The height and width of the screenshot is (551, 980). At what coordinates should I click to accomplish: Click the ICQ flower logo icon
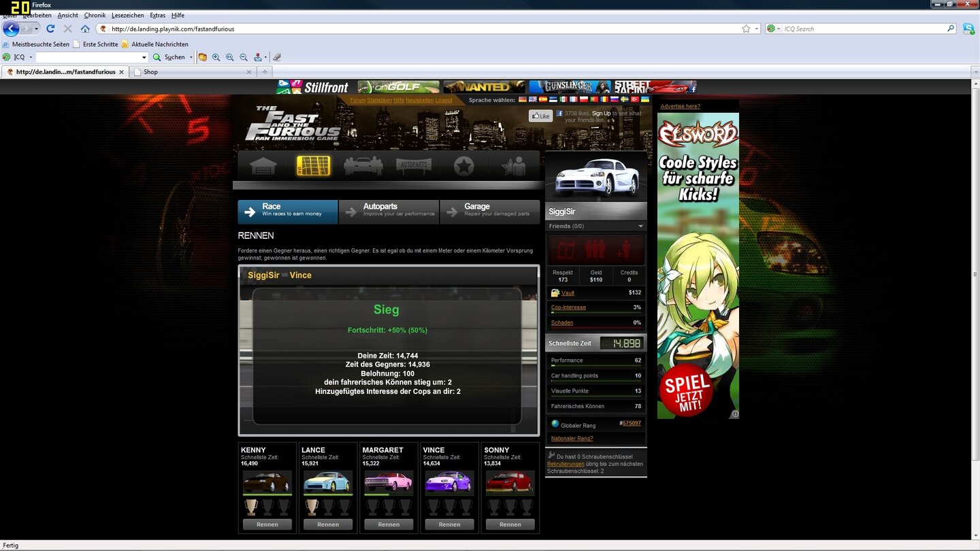[x=7, y=57]
